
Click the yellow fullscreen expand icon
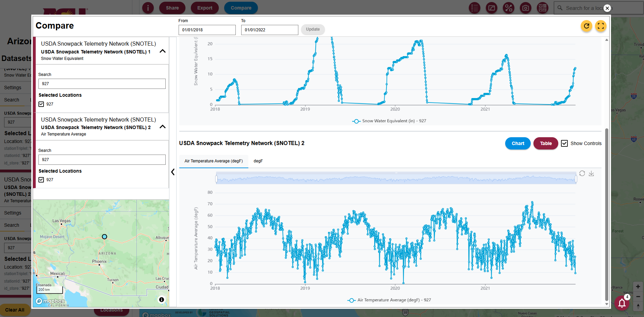[601, 26]
